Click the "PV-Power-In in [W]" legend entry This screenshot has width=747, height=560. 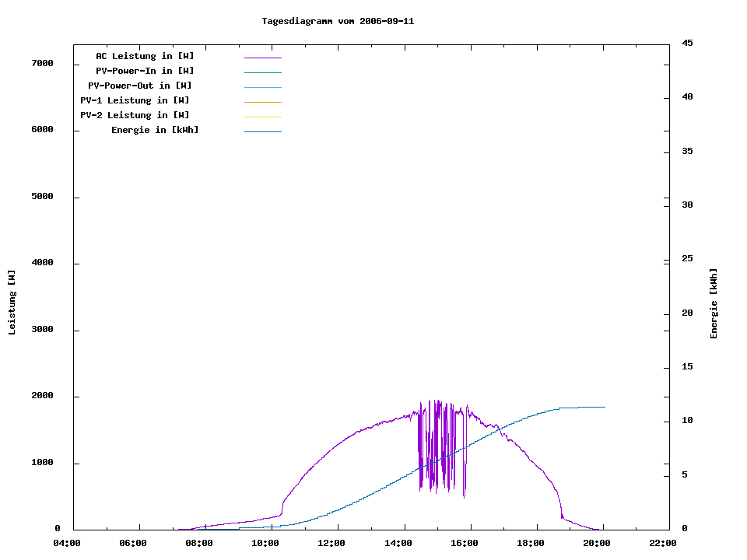click(x=145, y=71)
